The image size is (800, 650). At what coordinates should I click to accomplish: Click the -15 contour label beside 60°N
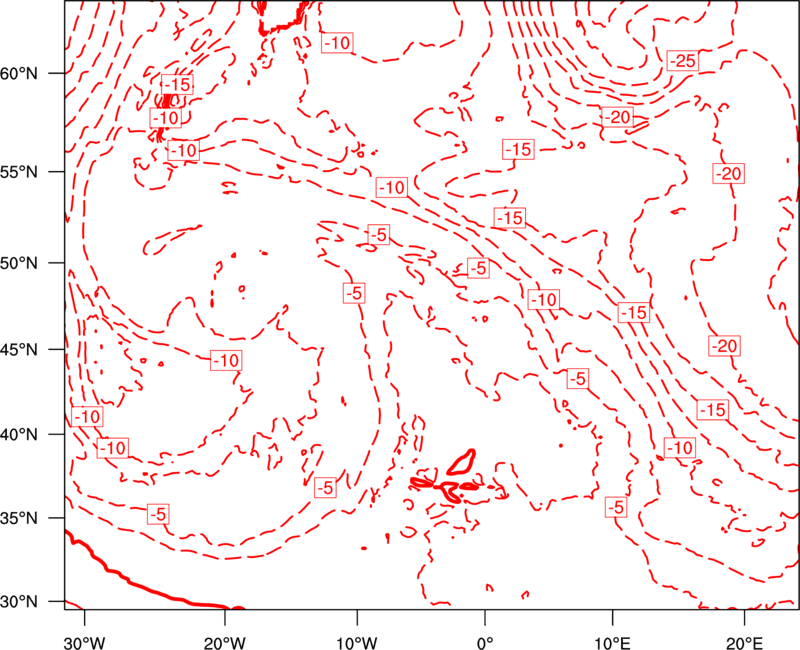177,84
